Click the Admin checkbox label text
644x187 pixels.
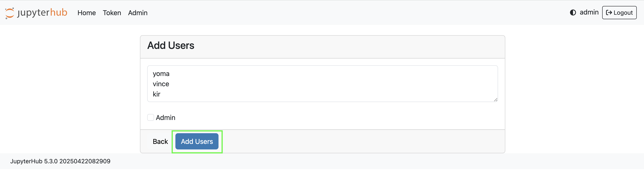click(166, 117)
